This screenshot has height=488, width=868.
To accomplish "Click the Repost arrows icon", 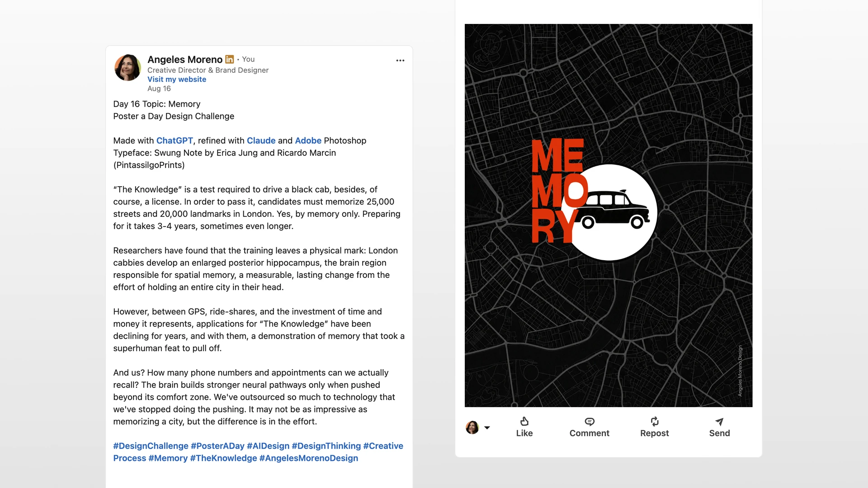I will (x=655, y=421).
